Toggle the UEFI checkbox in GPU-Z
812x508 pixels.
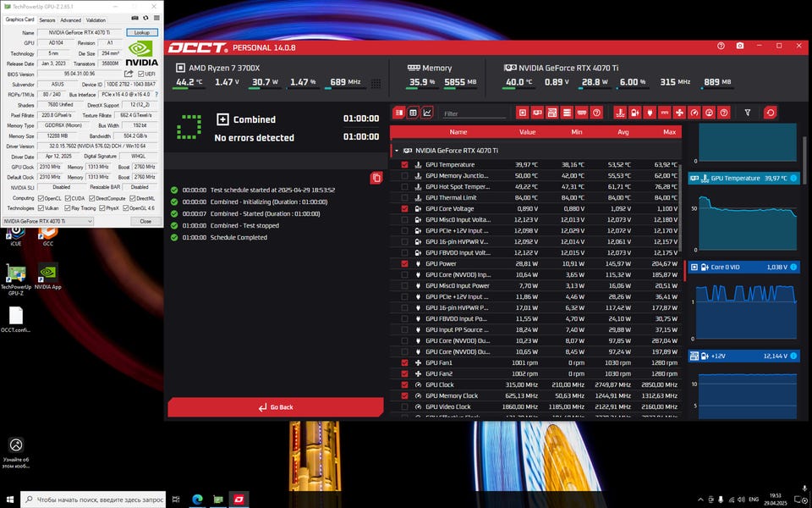click(x=141, y=74)
